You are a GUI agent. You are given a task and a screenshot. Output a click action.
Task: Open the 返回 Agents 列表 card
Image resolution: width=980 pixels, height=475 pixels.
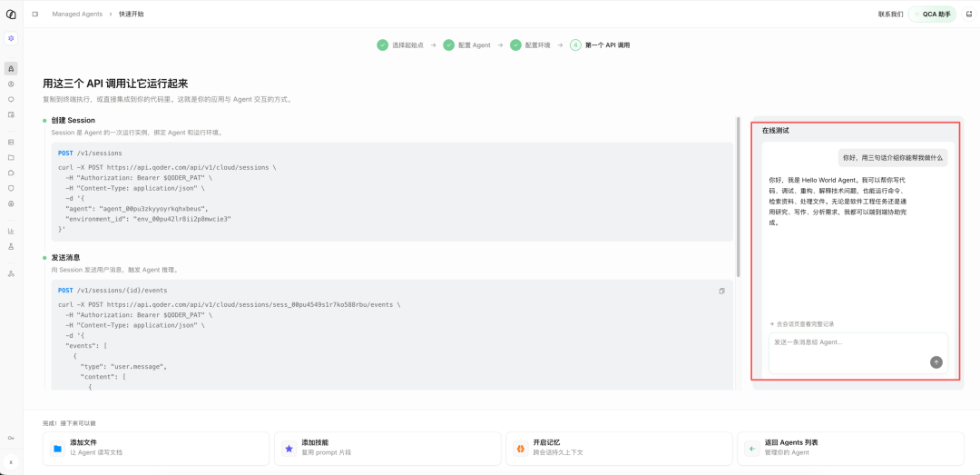[850, 448]
